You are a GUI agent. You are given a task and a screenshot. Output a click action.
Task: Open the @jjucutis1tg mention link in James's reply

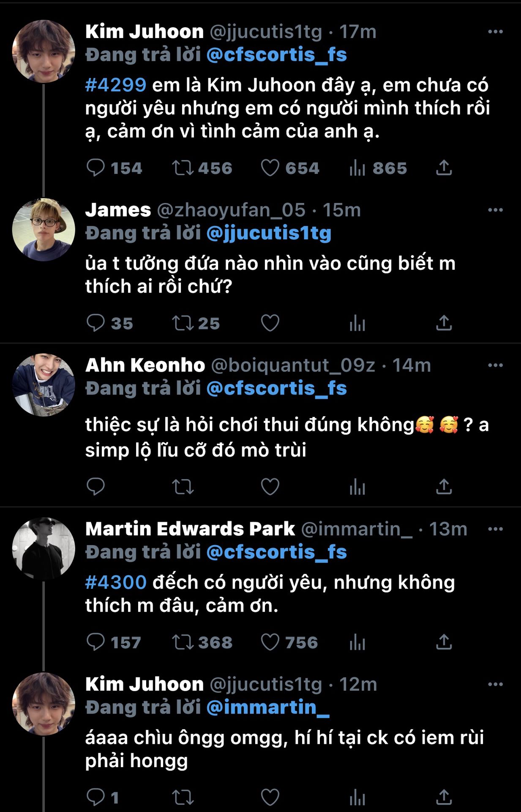(x=269, y=233)
